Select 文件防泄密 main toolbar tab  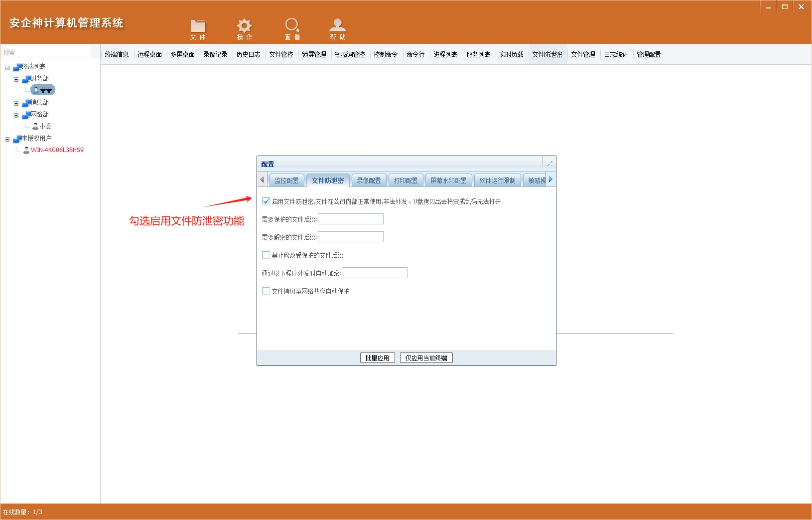point(547,54)
